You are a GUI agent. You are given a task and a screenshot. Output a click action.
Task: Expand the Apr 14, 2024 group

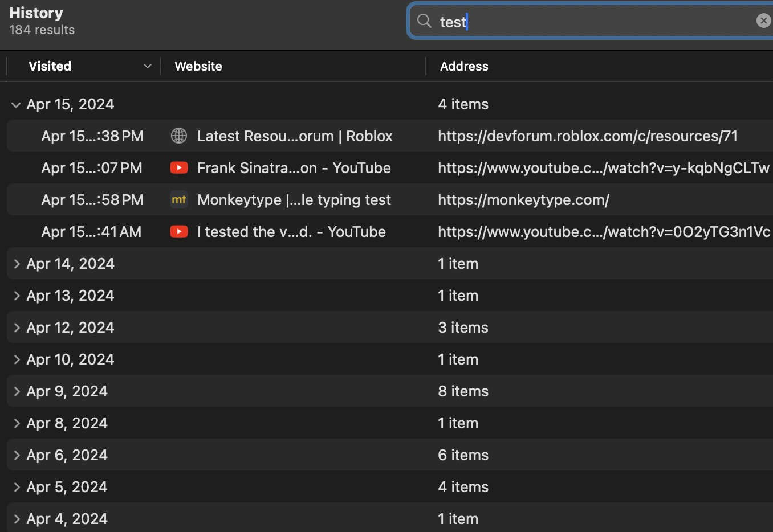point(16,264)
